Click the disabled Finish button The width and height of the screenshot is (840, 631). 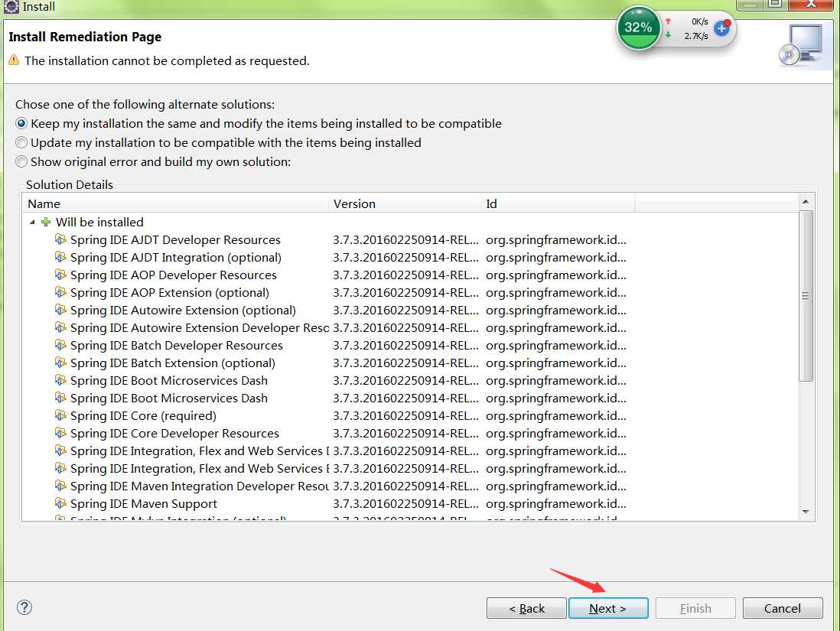695,609
